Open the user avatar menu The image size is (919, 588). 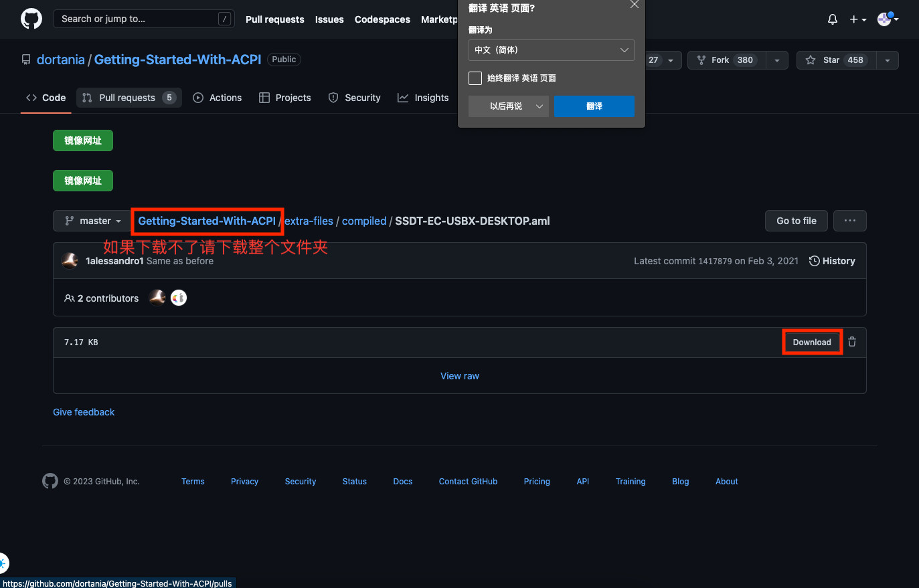coord(888,19)
